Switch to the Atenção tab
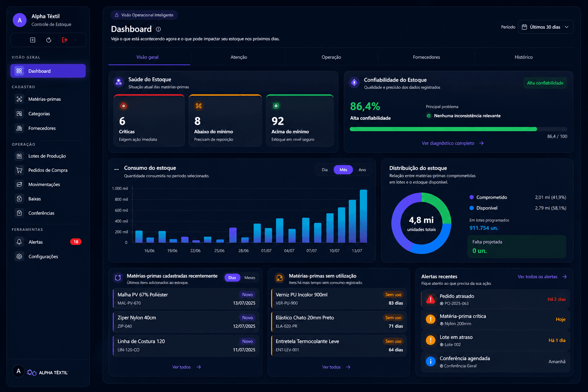This screenshot has height=392, width=588. pyautogui.click(x=238, y=57)
